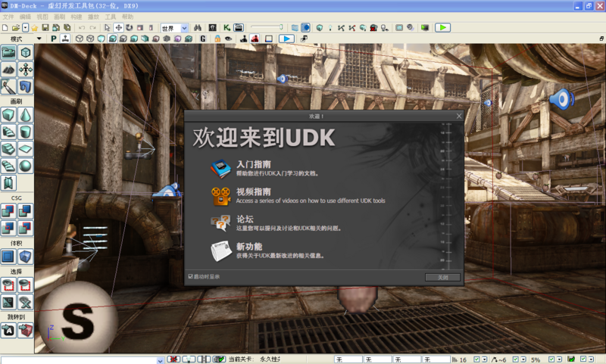Open the 编辑 menu
This screenshot has width=606, height=364.
(x=25, y=17)
